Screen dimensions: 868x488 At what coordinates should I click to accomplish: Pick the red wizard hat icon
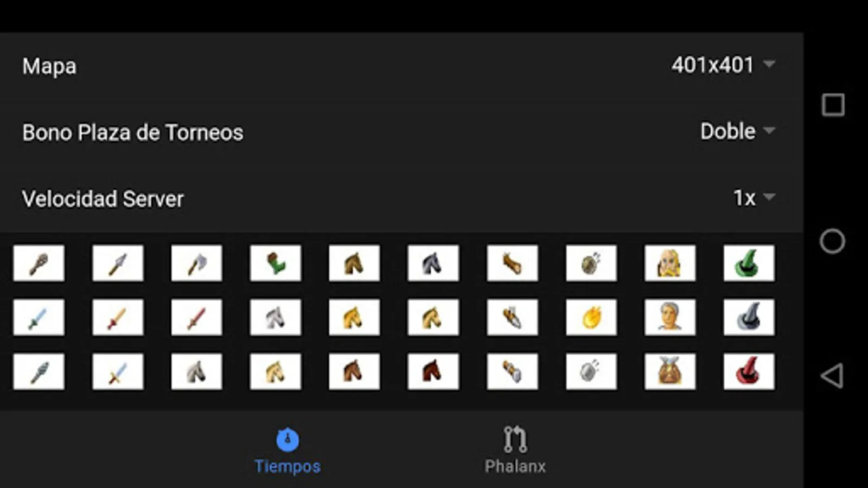click(749, 371)
